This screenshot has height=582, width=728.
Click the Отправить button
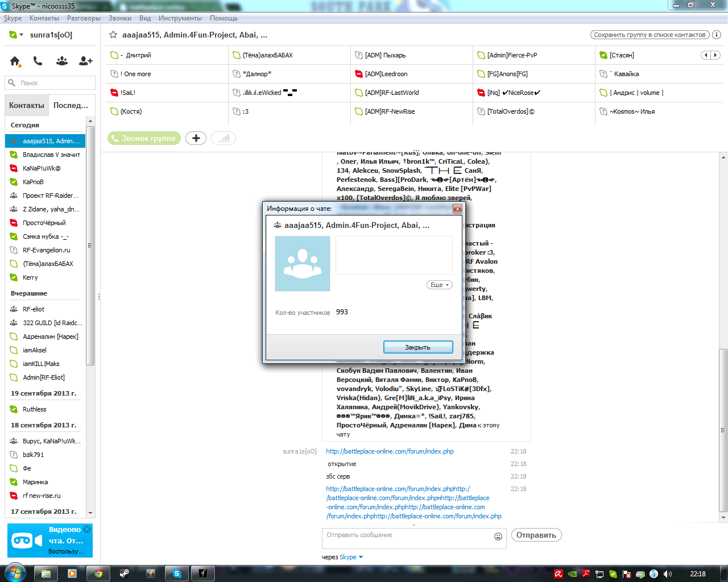pos(536,535)
